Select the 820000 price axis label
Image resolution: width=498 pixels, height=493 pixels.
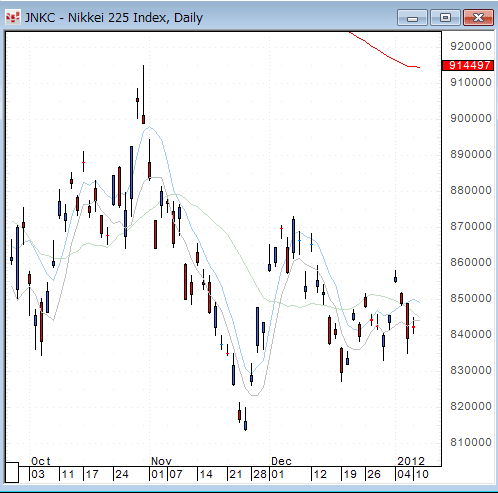pos(471,406)
